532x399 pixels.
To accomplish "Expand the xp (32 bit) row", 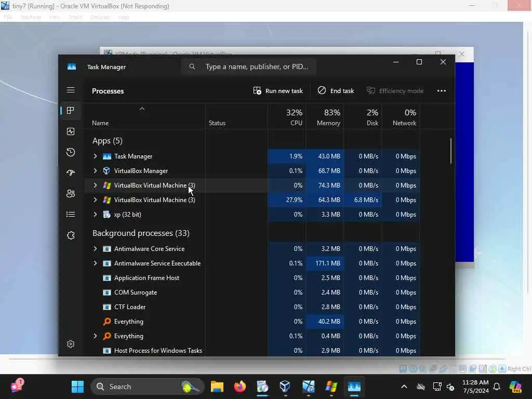I will (x=95, y=215).
